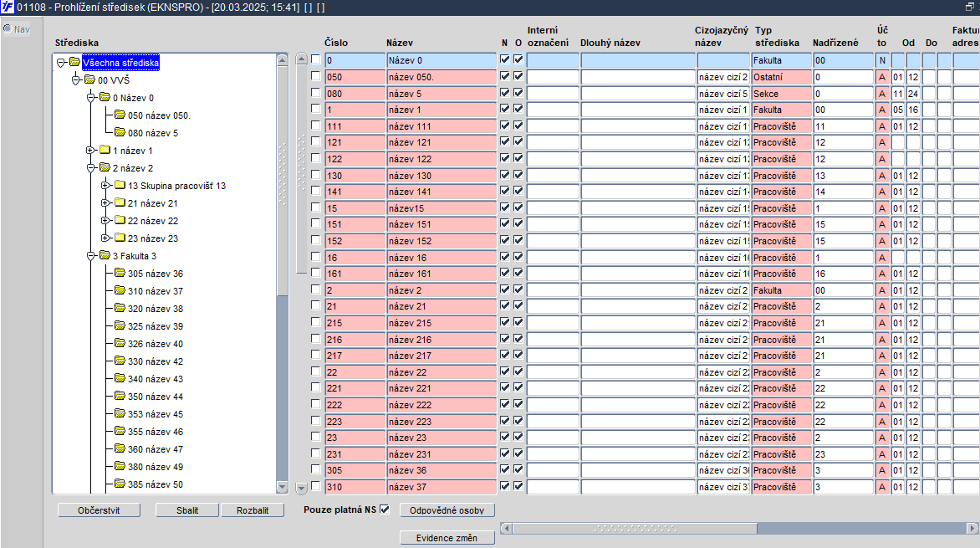The image size is (980, 548).
Task: Check the row selection box for číslo 050
Action: 315,76
